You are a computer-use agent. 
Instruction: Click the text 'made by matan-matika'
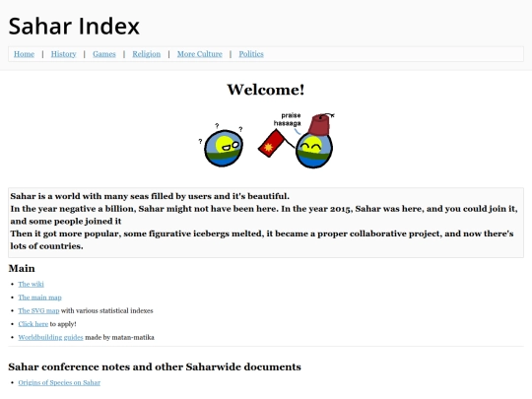click(119, 337)
